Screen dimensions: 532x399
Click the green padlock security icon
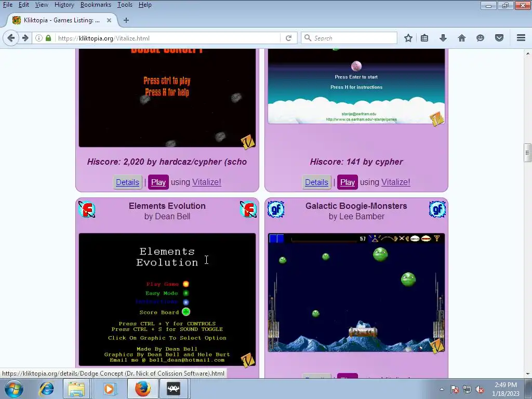[x=48, y=38]
